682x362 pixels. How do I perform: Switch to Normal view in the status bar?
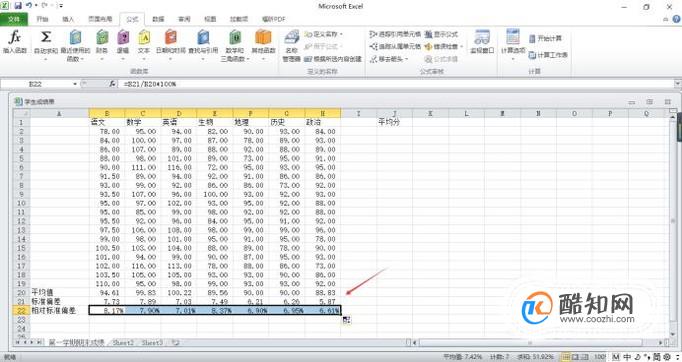(567, 357)
